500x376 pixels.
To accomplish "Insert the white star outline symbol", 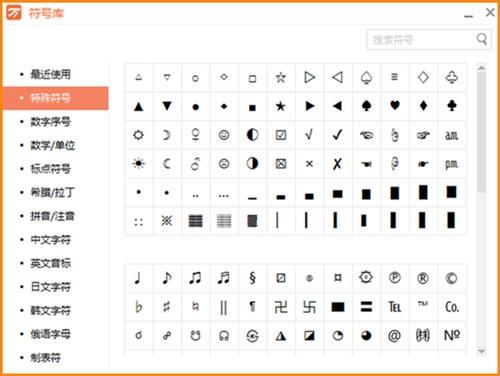I will coord(281,78).
